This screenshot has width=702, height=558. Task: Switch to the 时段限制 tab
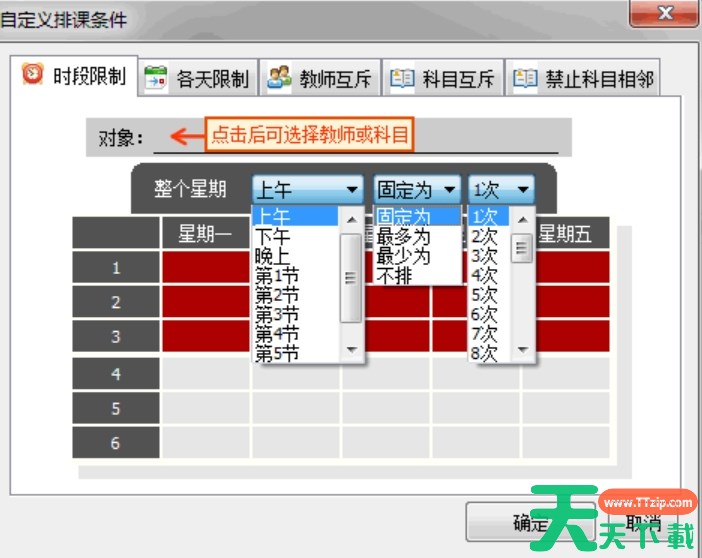(x=74, y=76)
